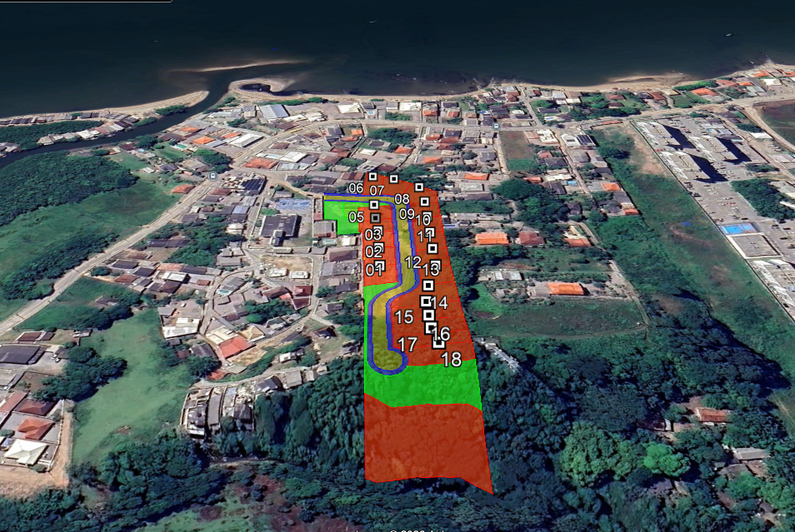Viewport: 795px width, 532px height.
Task: Select lot label 12
Action: pyautogui.click(x=413, y=262)
